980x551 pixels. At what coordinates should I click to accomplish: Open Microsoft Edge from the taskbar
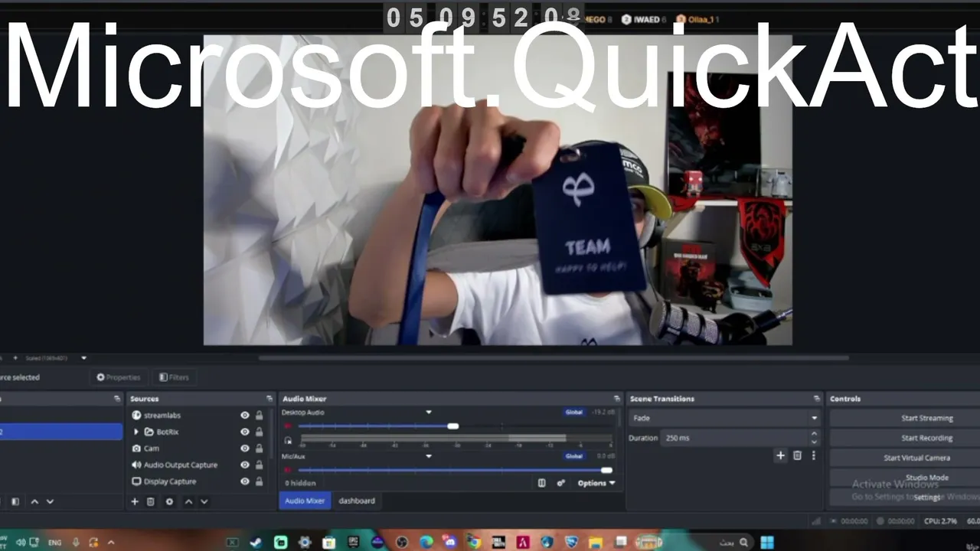pyautogui.click(x=426, y=543)
